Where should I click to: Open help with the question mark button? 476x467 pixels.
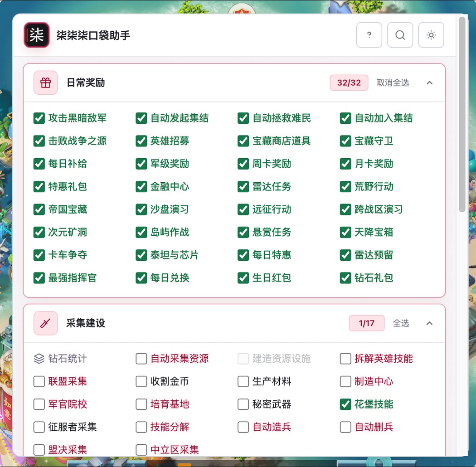(369, 35)
